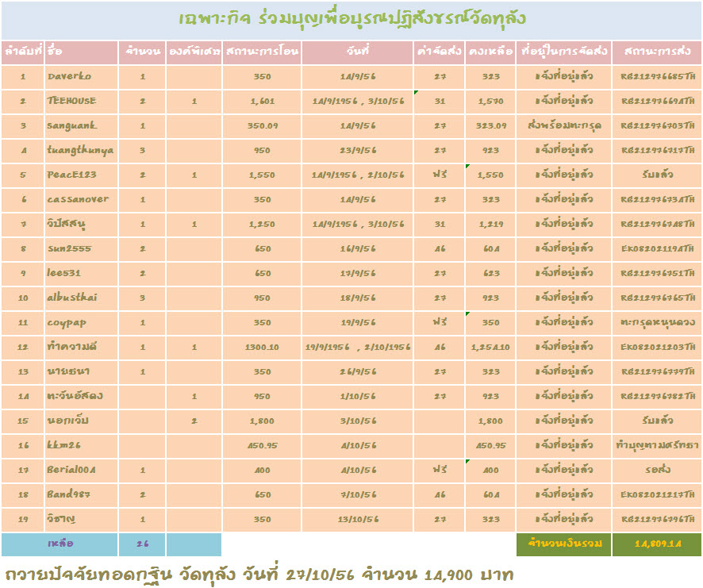Click the total amount cell 14,809.14
Screen dimensions: 703x588
click(x=657, y=544)
